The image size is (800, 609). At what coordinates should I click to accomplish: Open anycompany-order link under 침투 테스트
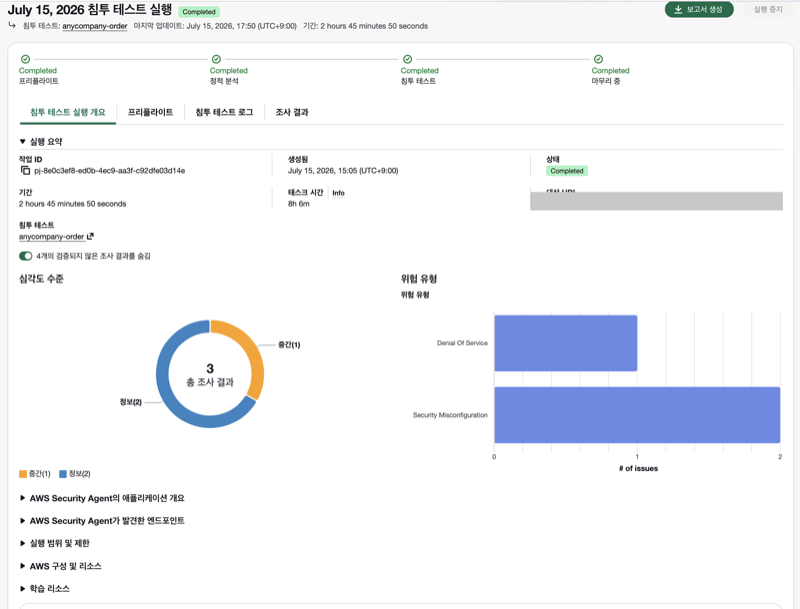click(52, 237)
